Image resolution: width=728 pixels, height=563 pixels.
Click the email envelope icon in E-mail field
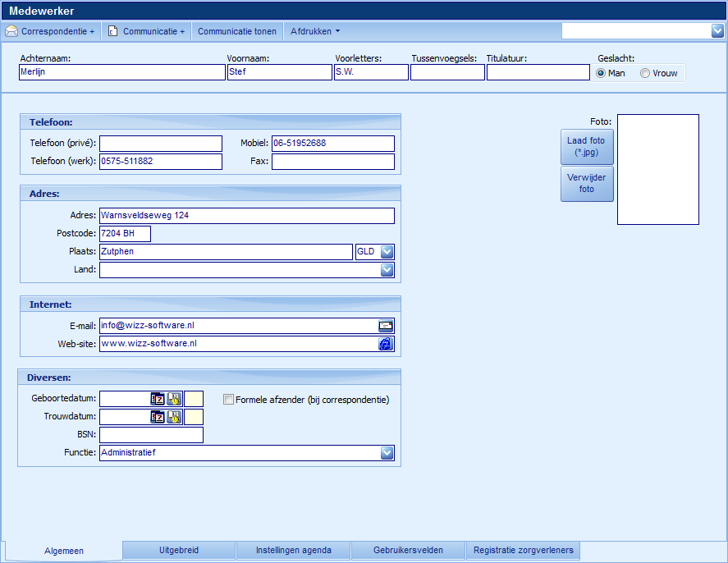(386, 326)
